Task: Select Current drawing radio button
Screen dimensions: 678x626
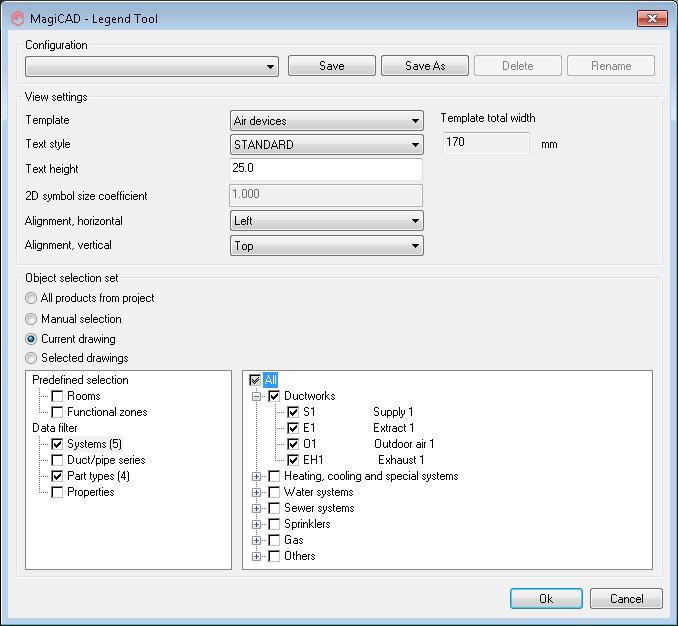Action: [31, 339]
